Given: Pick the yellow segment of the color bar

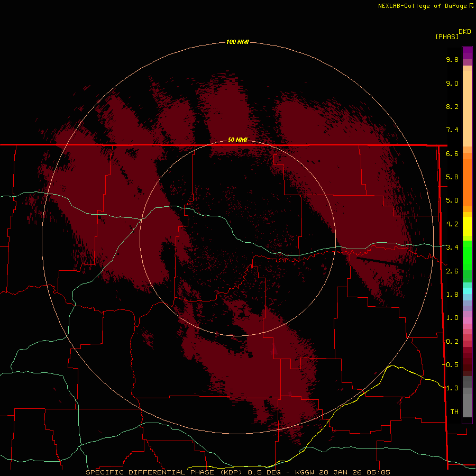Looking at the screenshot, I should [x=467, y=226].
